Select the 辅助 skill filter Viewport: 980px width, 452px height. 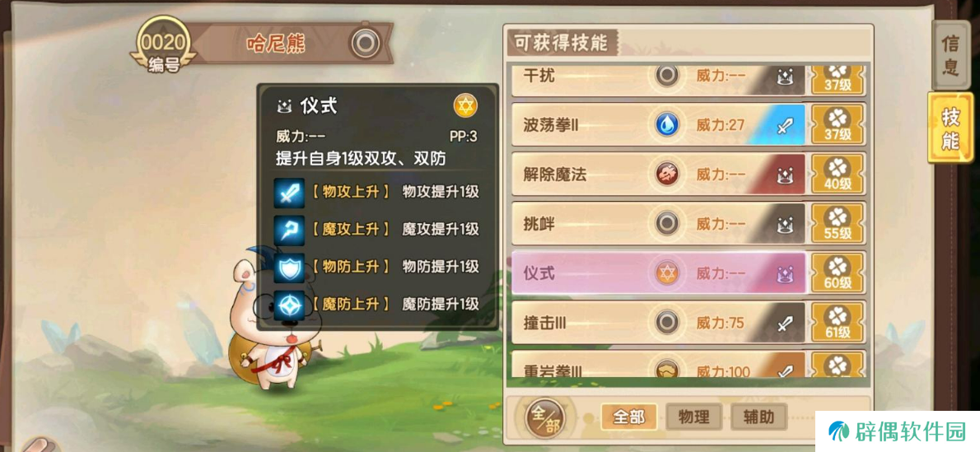tap(758, 417)
